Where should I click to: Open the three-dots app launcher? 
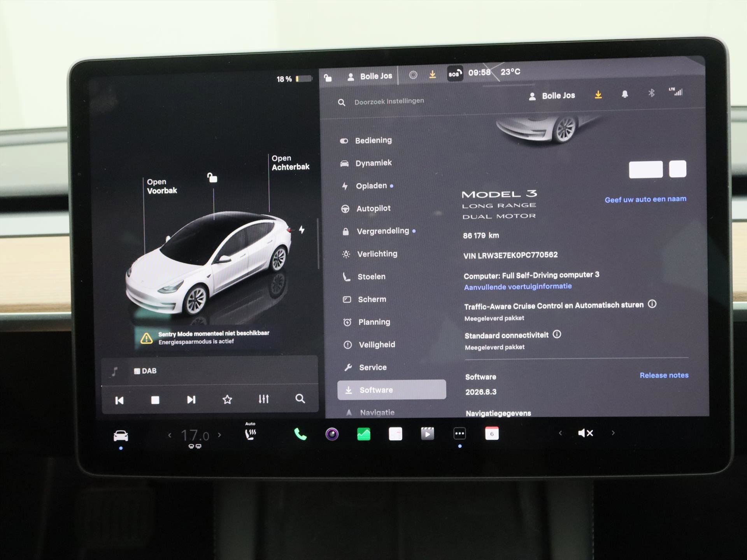pyautogui.click(x=459, y=433)
